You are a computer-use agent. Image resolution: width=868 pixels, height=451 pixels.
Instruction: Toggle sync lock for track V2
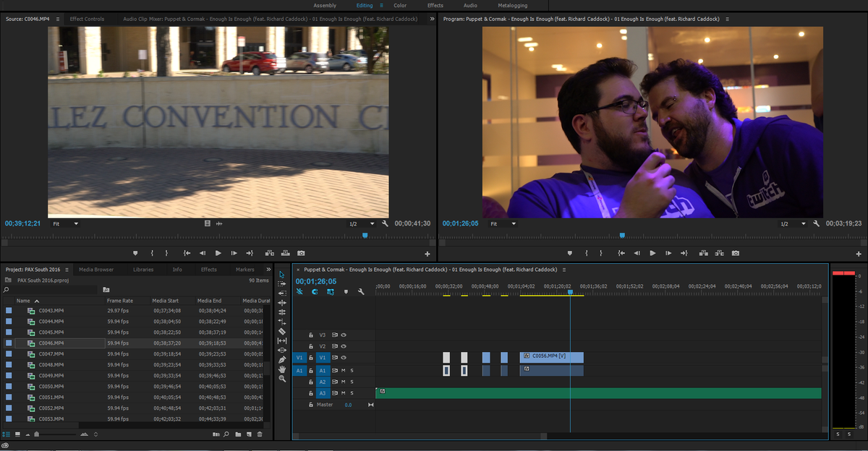[335, 346]
